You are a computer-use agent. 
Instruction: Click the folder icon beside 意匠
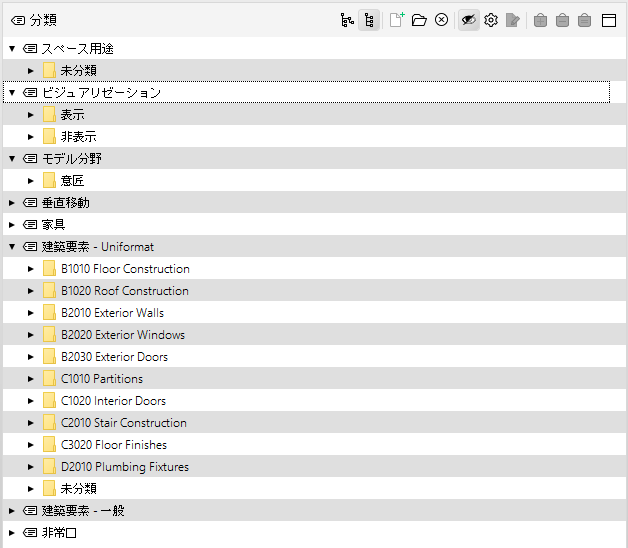[49, 181]
